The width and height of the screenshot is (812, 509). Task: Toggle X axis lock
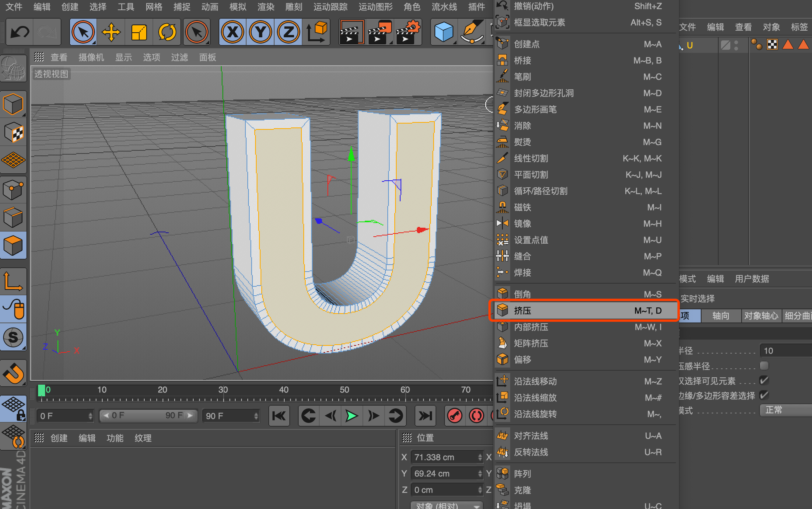coord(233,32)
